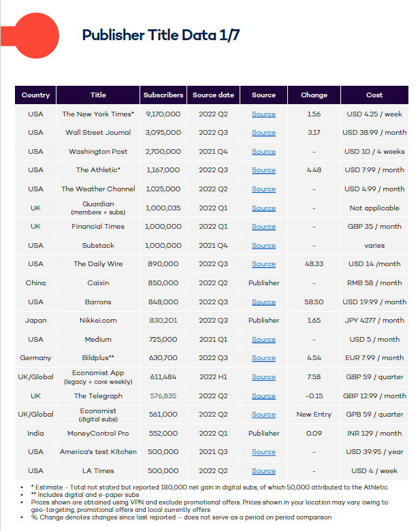Click the Source link for Medium
Viewport: 420px width, 531px height.
pos(263,340)
